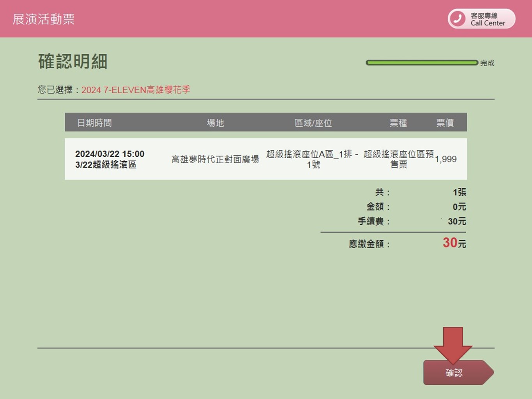532x399 pixels.
Task: Click the 金額 label
Action: tap(378, 207)
